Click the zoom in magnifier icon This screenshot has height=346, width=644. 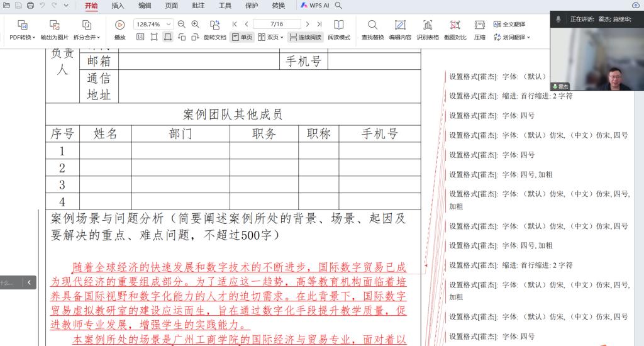point(195,24)
